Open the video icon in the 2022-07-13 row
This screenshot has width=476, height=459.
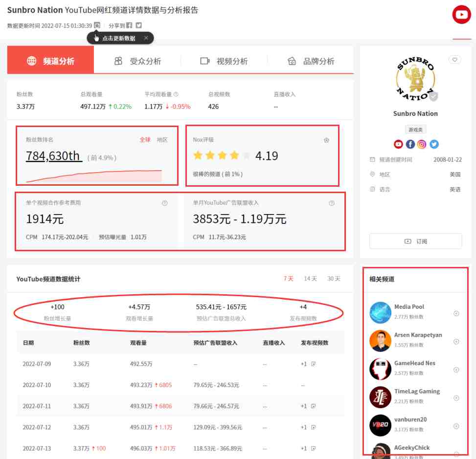pyautogui.click(x=313, y=448)
